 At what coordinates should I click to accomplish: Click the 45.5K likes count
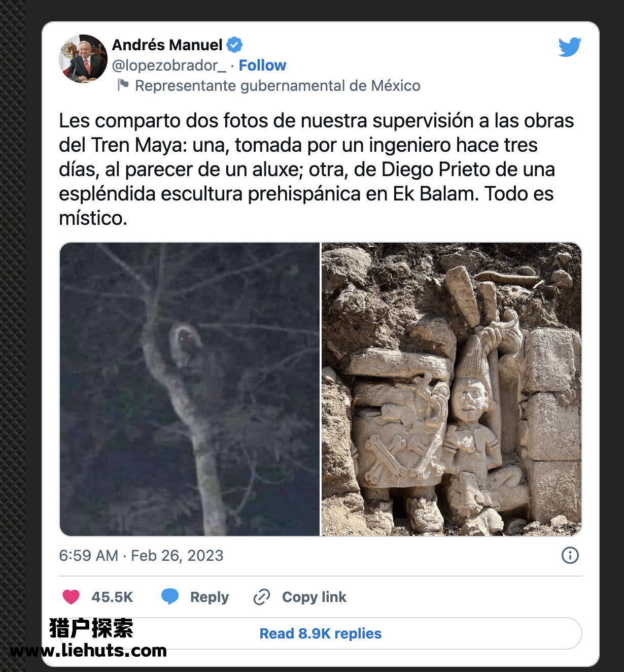112,597
